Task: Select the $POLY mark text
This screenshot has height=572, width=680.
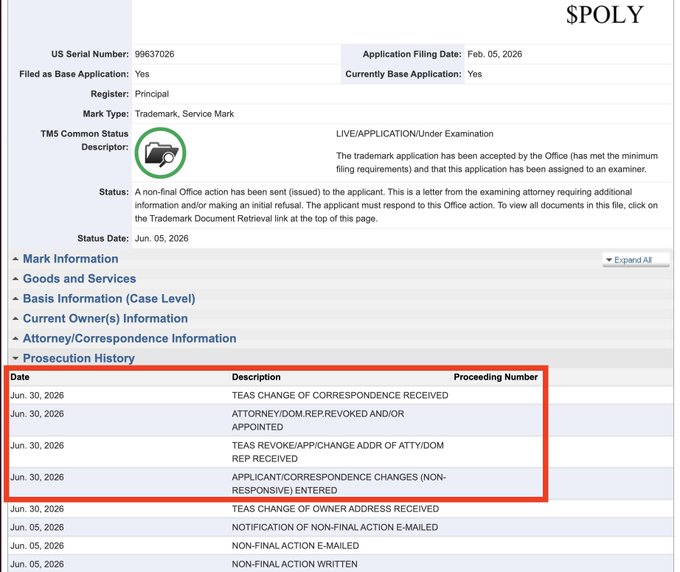Action: (605, 15)
